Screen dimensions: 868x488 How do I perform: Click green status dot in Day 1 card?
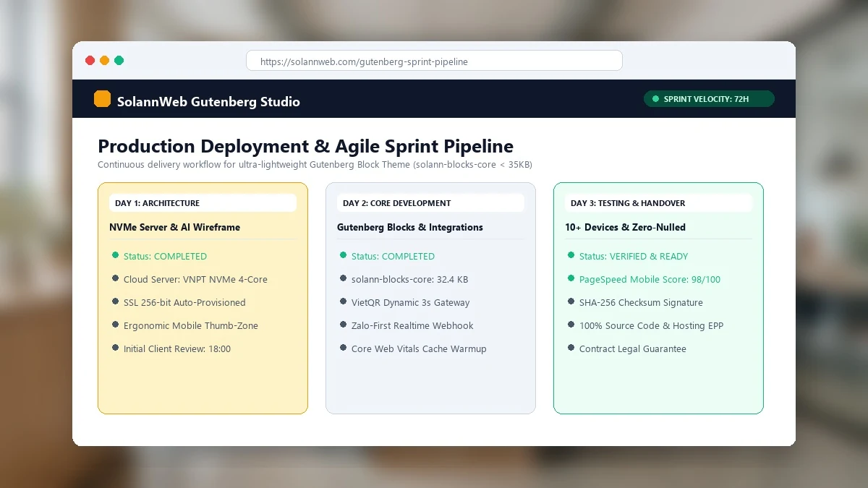(x=115, y=255)
